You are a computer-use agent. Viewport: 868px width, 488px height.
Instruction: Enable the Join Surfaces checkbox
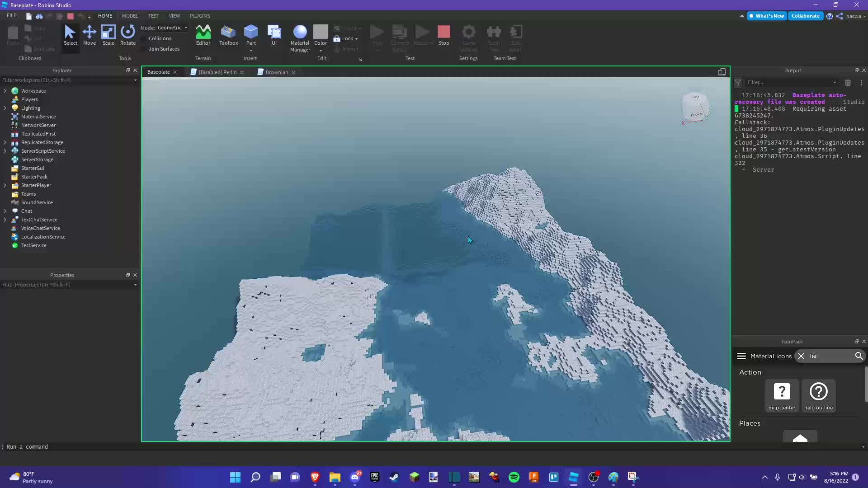[144, 49]
